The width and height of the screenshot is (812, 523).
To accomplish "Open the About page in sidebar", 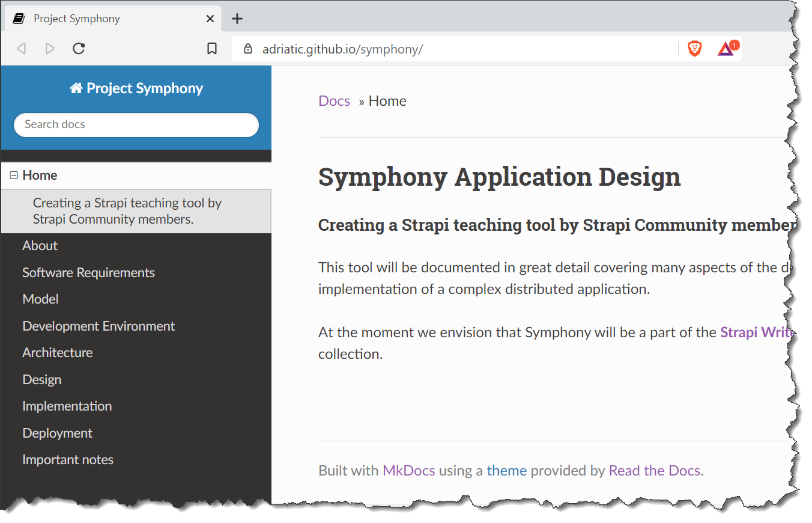I will 40,245.
